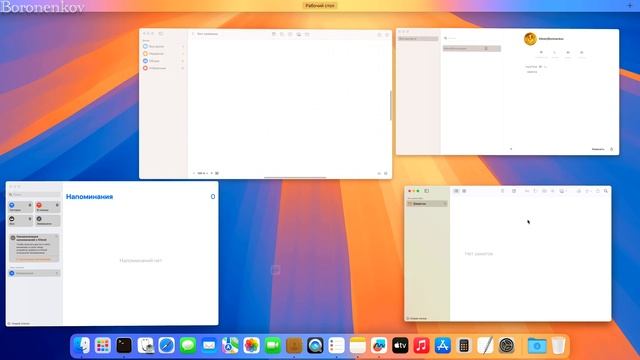The image size is (640, 360).
Task: Select the Notes window showing 'Нет заметок'
Action: tap(508, 253)
